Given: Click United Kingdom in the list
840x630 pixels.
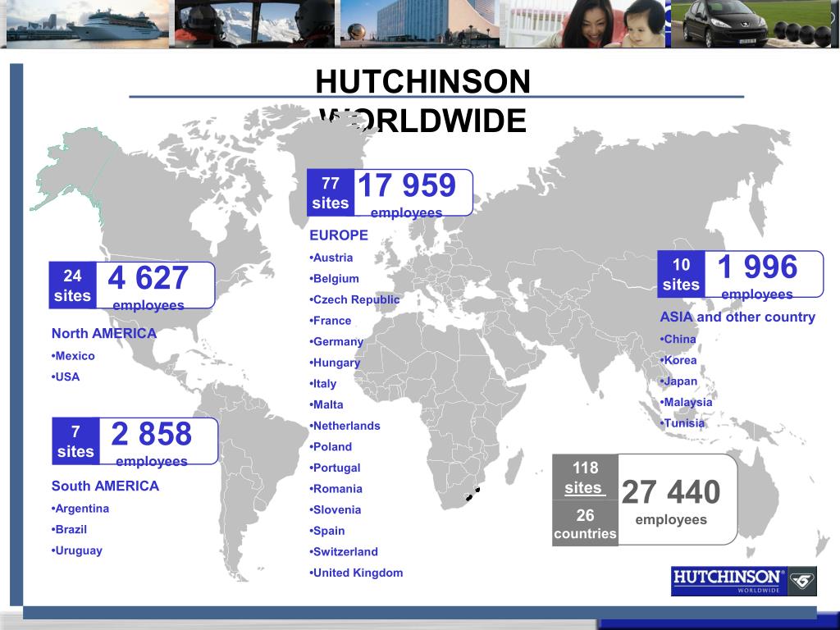Looking at the screenshot, I should coord(356,573).
